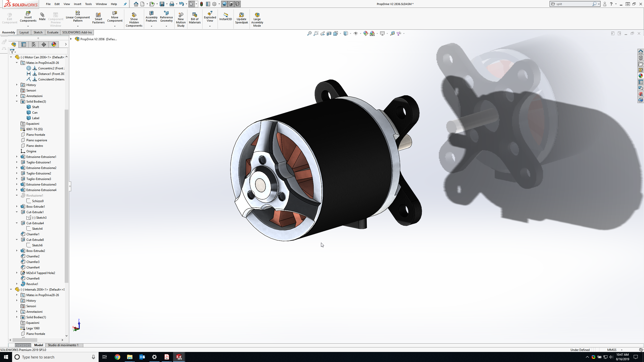The image size is (644, 362).
Task: Switch to the SOLIDWORKS Add-Ins tab
Action: click(77, 32)
